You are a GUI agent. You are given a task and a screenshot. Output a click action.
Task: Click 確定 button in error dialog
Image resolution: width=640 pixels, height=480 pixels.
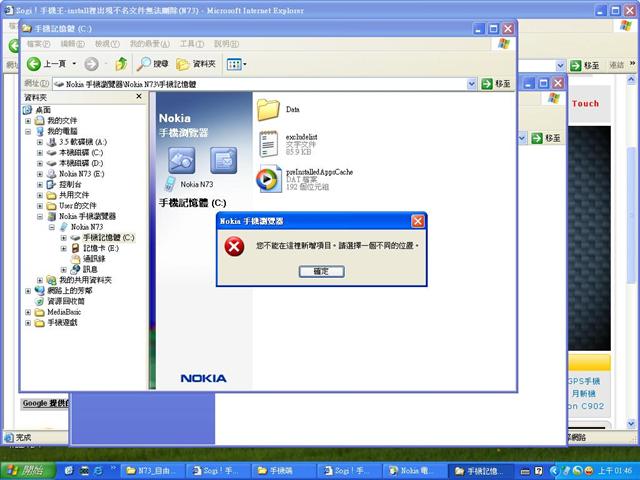(322, 271)
